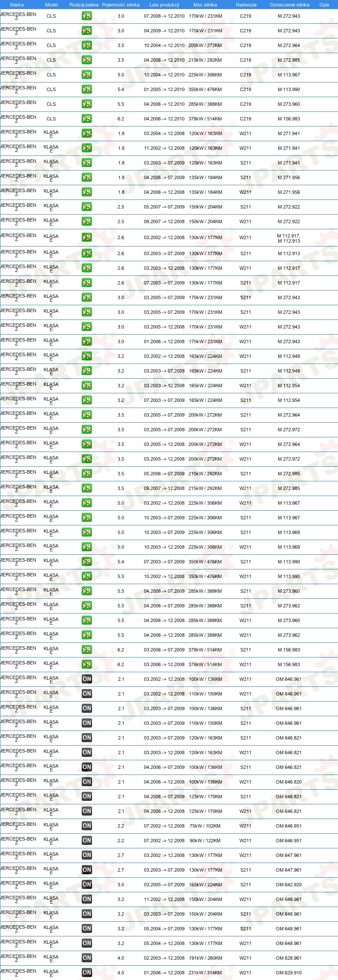This screenshot has width=338, height=980.
Task: Click the M 156.983 code in the CLS row
Action: (x=289, y=119)
